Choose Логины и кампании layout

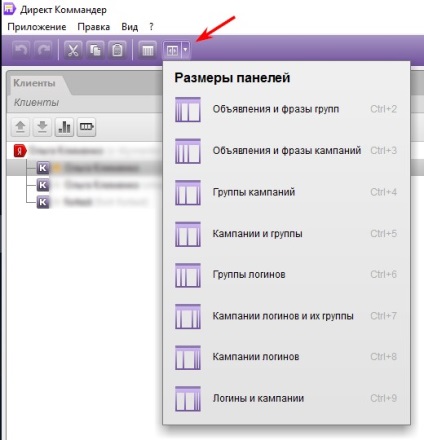[286, 398]
